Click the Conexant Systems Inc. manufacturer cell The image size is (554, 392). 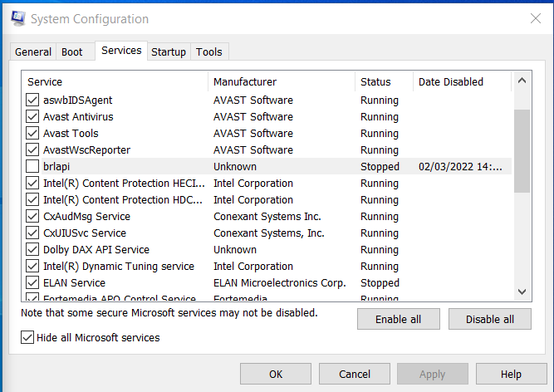[267, 217]
